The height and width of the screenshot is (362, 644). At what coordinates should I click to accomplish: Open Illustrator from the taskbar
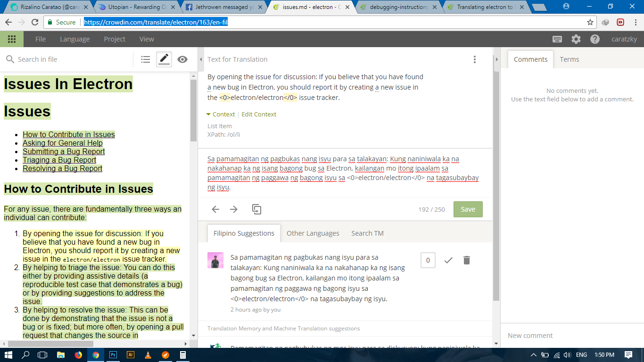pos(131,355)
